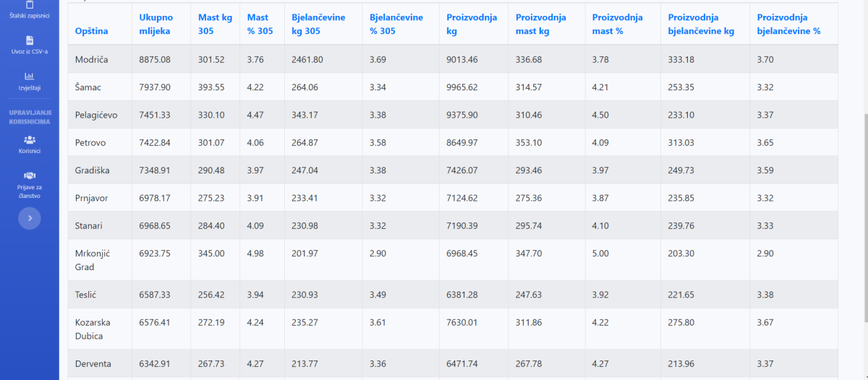The width and height of the screenshot is (868, 380).
Task: Click the Korisnici users icon
Action: pyautogui.click(x=30, y=139)
